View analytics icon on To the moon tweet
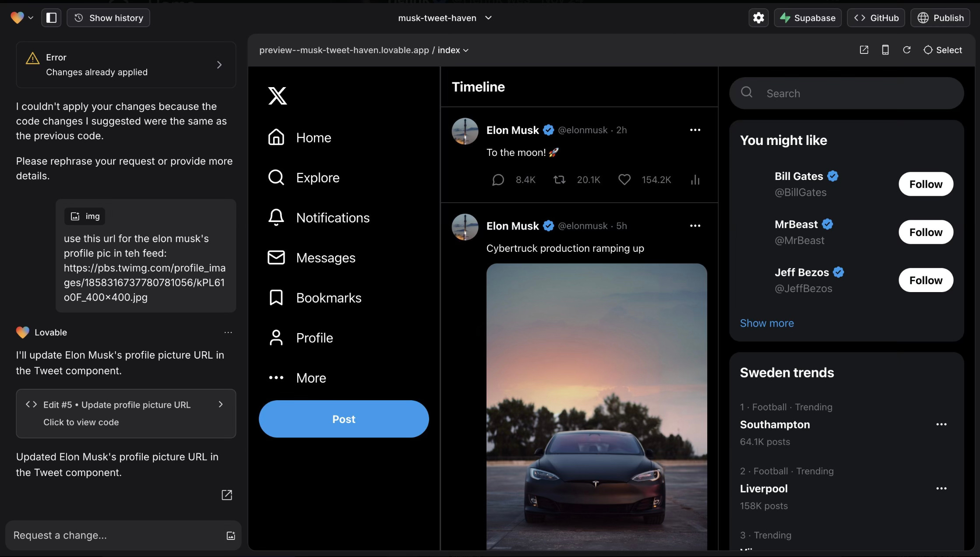The image size is (980, 557). (x=695, y=180)
